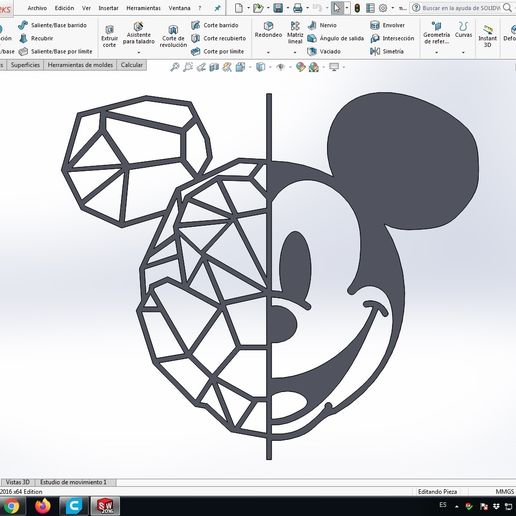Image resolution: width=516 pixels, height=516 pixels.
Task: Select the Corte barrido tool
Action: (215, 25)
